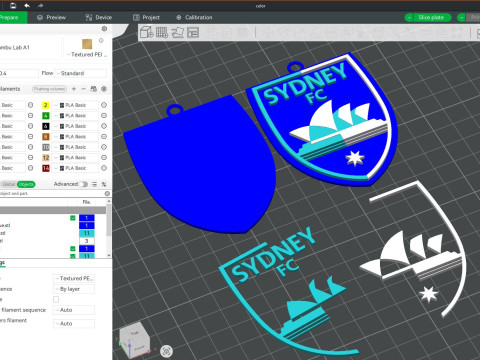Viewport: 480px width, 360px height.
Task: Click the Flushing volumes button
Action: pos(50,89)
